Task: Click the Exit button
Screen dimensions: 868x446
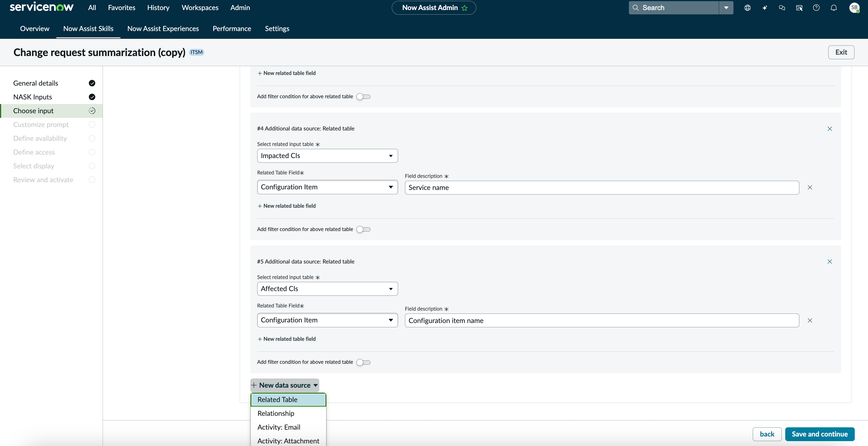Action: [841, 52]
